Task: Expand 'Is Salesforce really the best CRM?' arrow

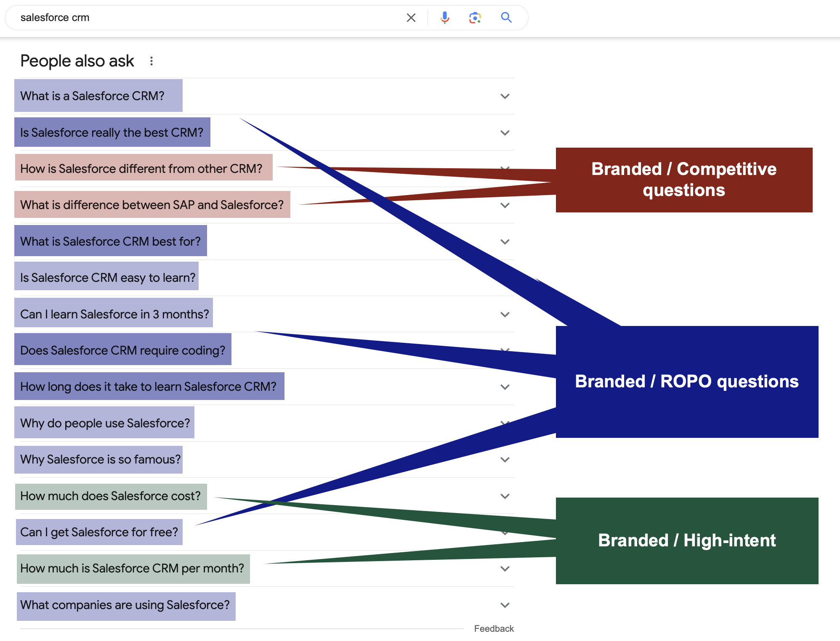Action: pos(505,133)
